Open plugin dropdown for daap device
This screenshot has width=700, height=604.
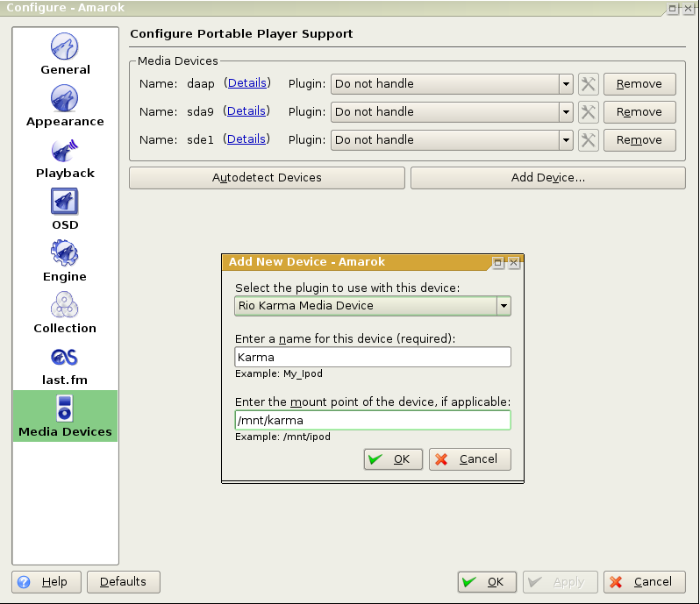coord(565,84)
